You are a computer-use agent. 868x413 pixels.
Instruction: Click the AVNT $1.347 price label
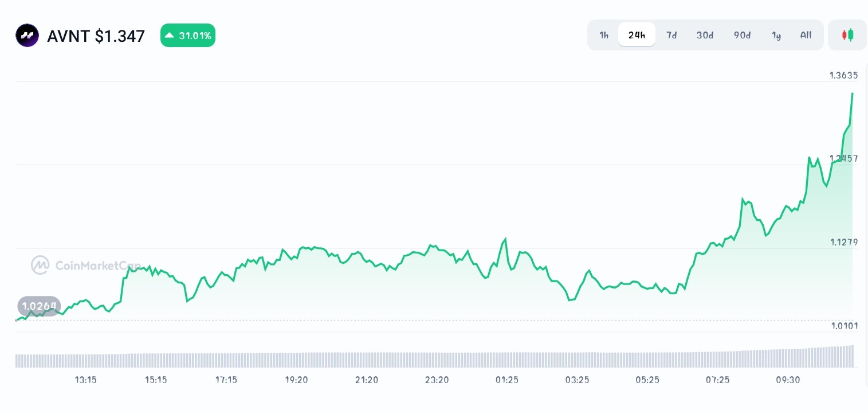[x=96, y=36]
